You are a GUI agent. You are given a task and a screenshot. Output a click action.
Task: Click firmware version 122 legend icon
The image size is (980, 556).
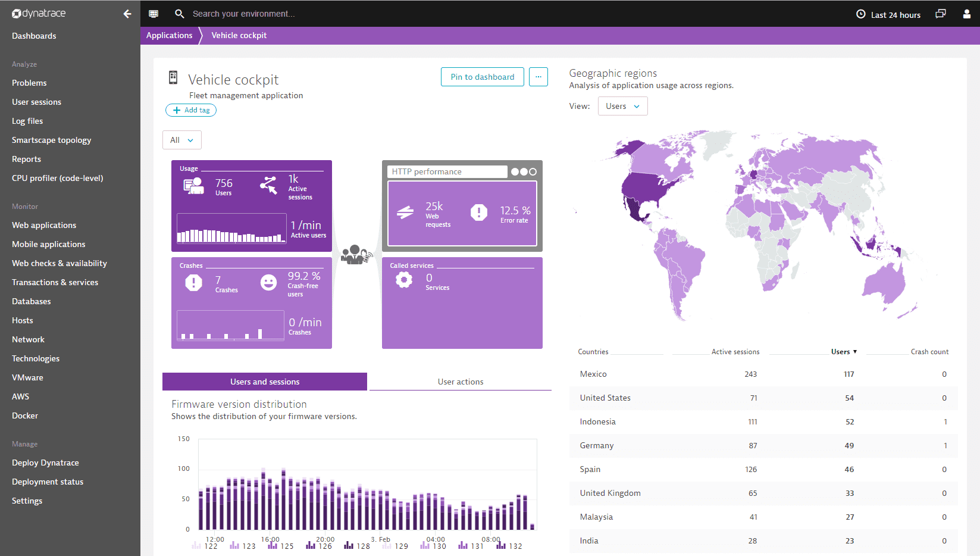[196, 545]
